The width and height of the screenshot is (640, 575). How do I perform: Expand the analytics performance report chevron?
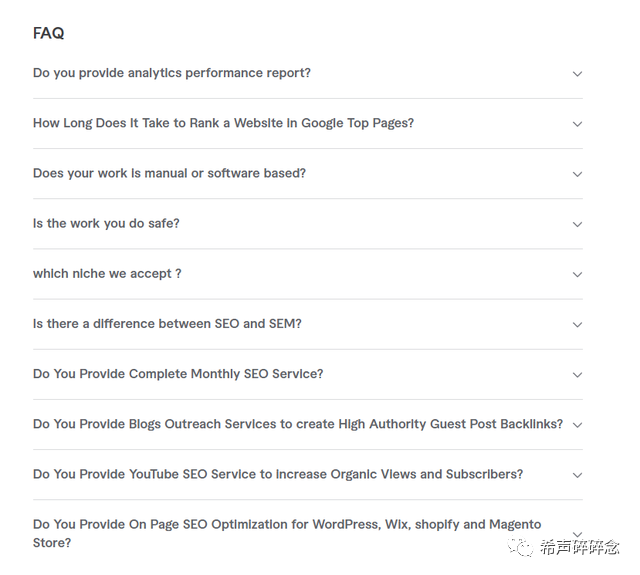tap(577, 74)
